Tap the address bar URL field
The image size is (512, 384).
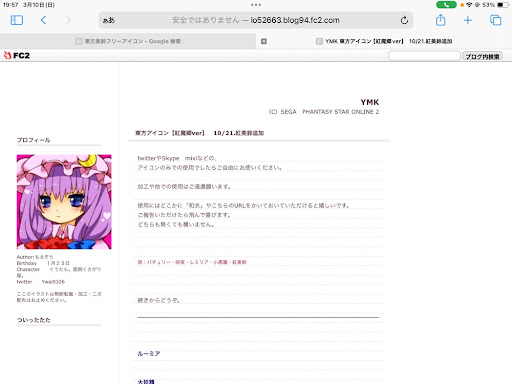point(256,20)
